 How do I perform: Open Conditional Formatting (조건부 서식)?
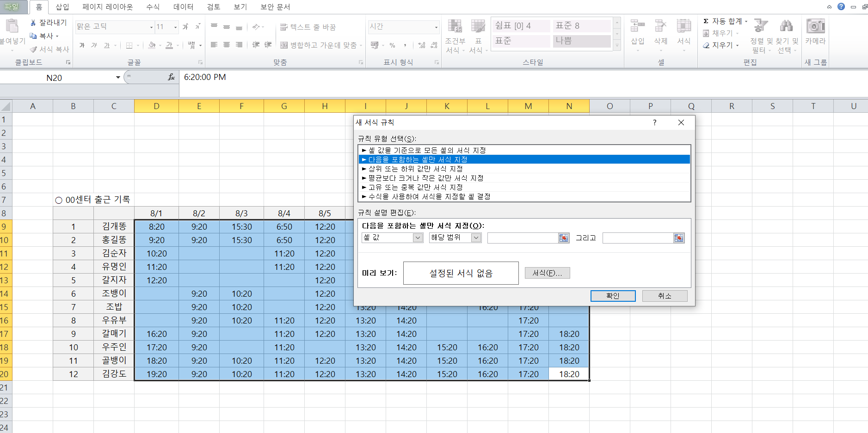(455, 36)
